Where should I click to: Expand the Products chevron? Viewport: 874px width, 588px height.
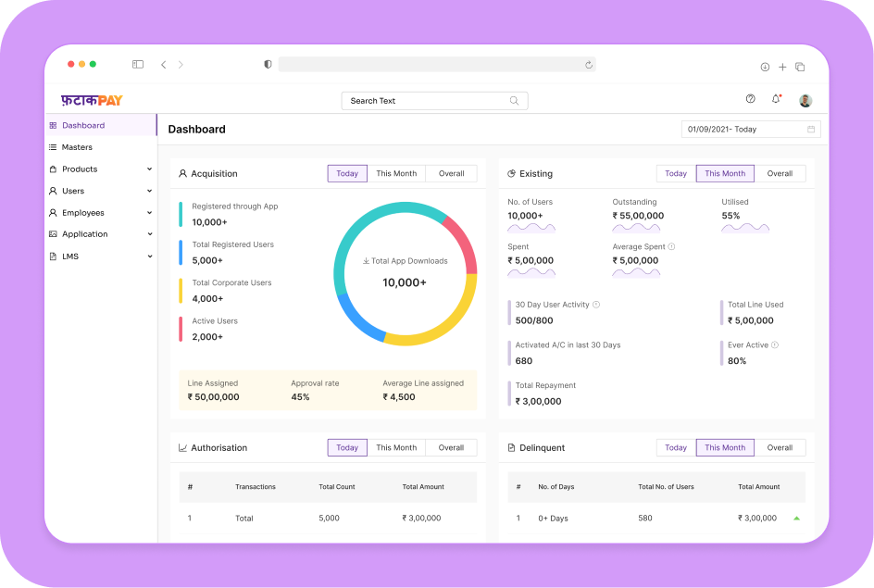(149, 169)
